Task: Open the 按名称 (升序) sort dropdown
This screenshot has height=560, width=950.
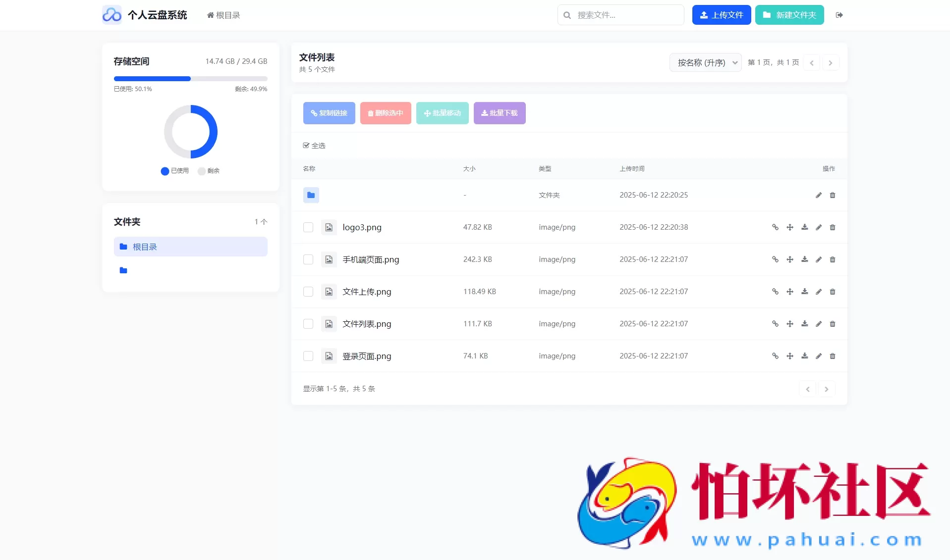Action: 705,62
